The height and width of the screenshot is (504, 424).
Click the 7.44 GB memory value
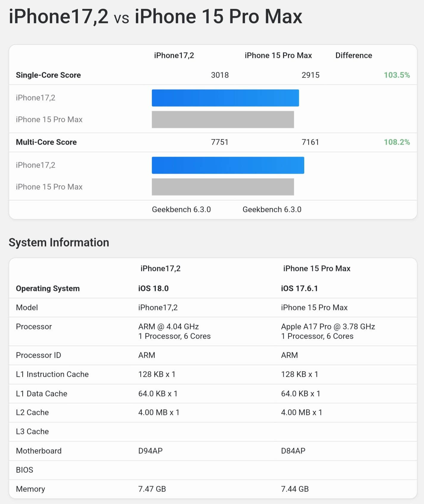pyautogui.click(x=295, y=489)
